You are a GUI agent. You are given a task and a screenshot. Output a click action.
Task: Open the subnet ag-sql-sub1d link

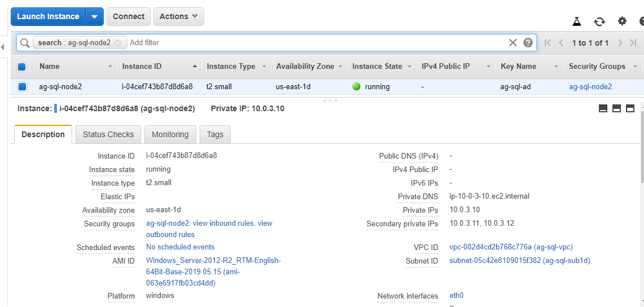(x=520, y=261)
